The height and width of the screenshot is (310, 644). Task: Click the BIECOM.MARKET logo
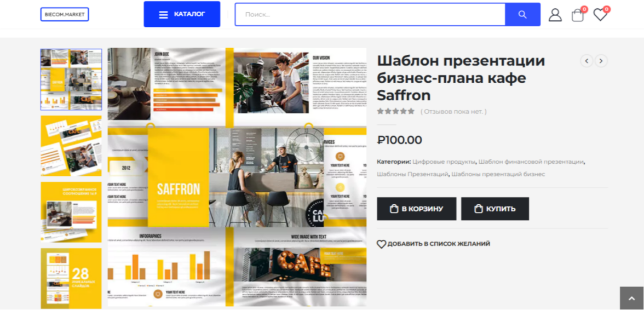point(65,14)
